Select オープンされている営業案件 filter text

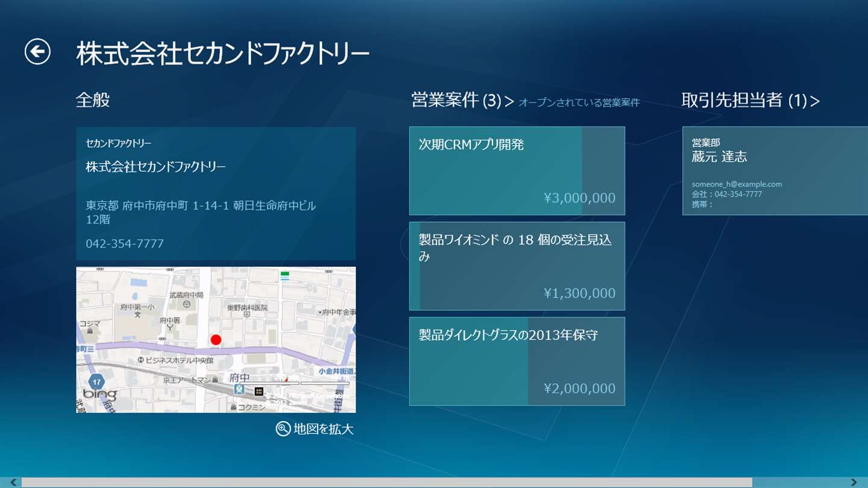[x=579, y=103]
